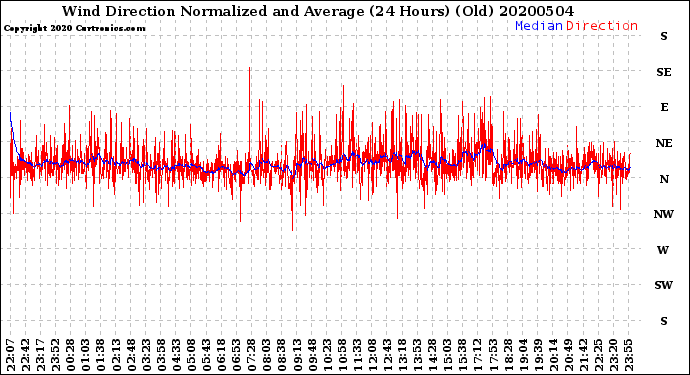
Task: Click the "03:23" time axis label
Action: click(146, 355)
